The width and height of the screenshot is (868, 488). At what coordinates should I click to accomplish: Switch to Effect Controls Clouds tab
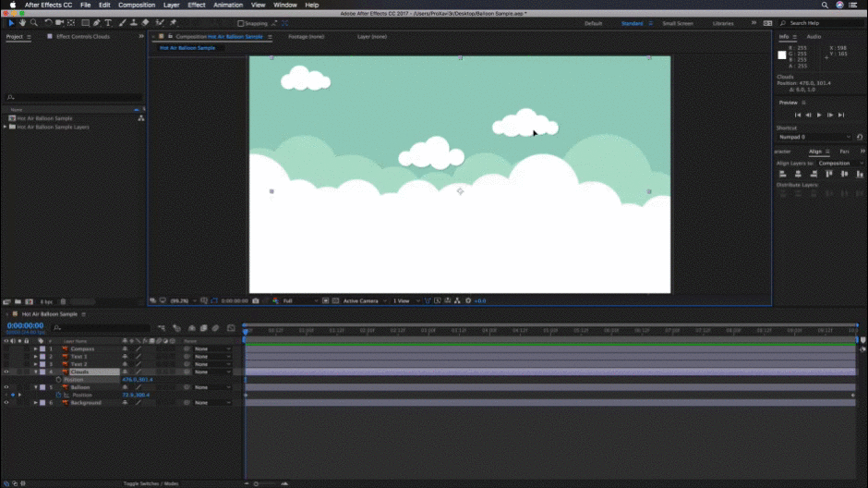pos(82,37)
